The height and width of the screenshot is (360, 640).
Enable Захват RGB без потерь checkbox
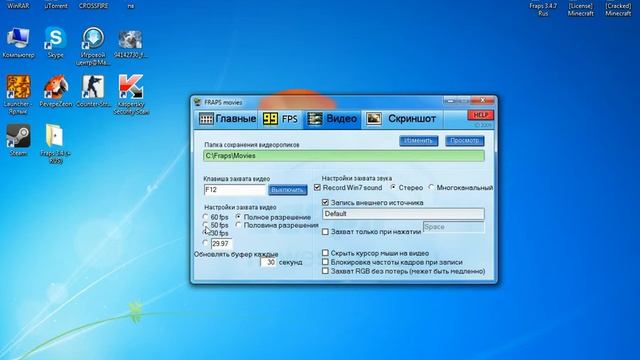pos(325,271)
